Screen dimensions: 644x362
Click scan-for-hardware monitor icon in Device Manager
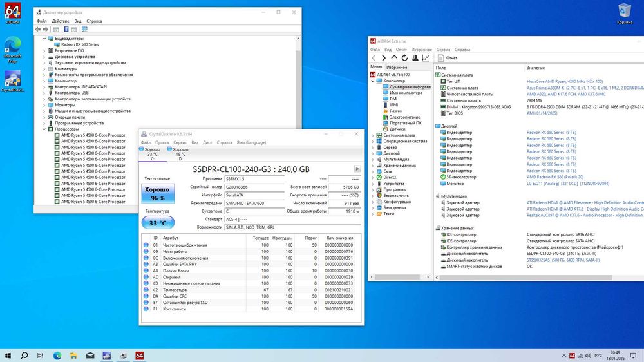click(x=84, y=29)
